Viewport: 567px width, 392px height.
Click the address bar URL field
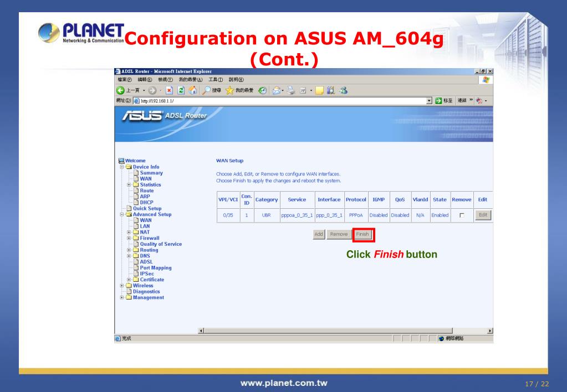[282, 101]
